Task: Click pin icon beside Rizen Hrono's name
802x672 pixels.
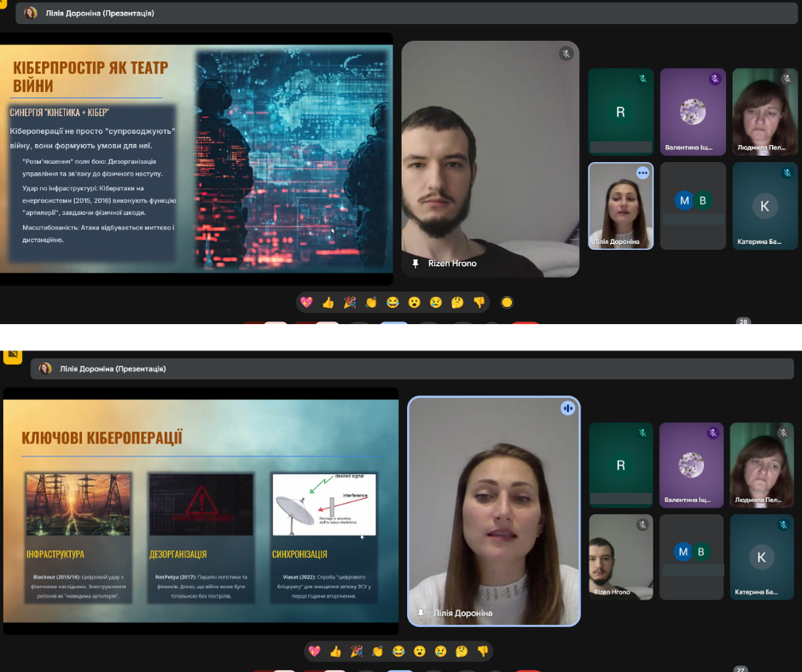Action: [416, 264]
